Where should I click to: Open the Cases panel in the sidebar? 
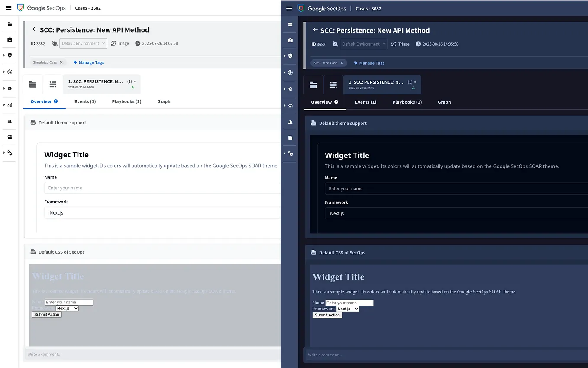pos(9,24)
